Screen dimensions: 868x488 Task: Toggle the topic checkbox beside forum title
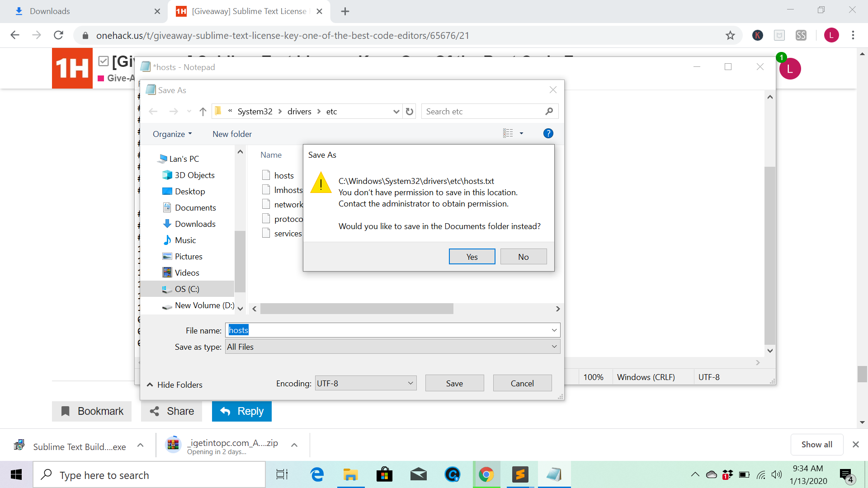pos(104,61)
